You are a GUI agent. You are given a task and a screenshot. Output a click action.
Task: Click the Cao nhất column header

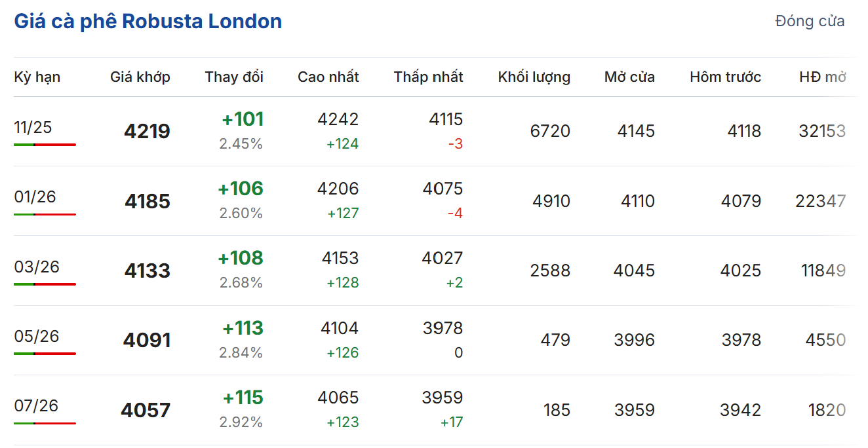(328, 77)
